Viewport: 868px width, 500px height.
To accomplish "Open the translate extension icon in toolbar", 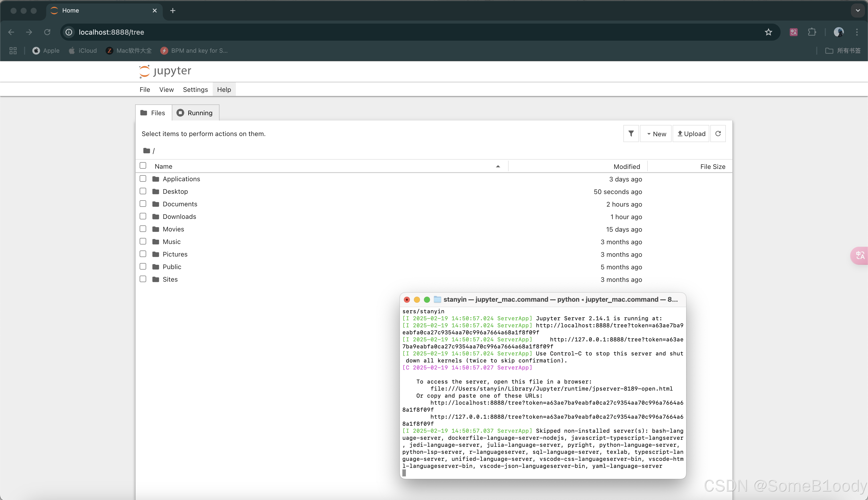I will coord(793,32).
